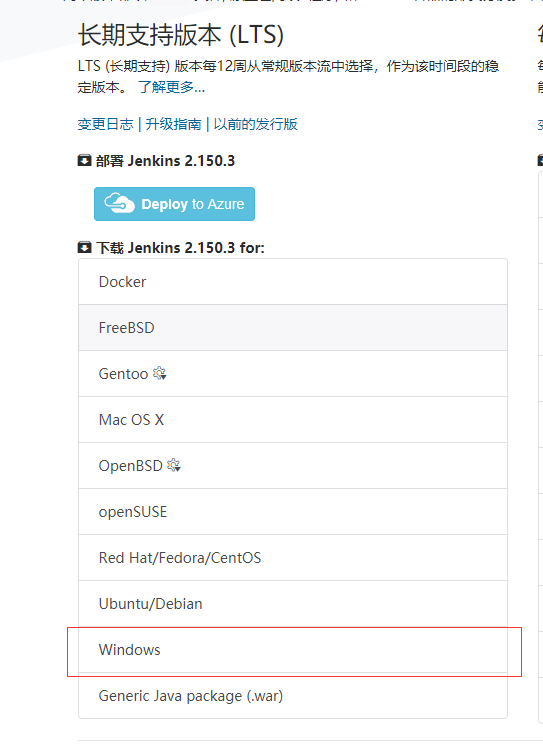
Task: Click the gear icon next to Gentoo
Action: 160,373
